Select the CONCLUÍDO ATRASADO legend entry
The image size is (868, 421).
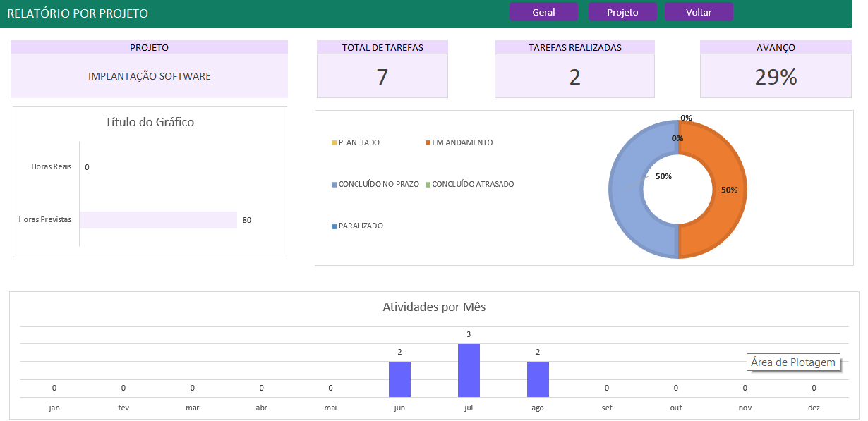[x=472, y=184]
